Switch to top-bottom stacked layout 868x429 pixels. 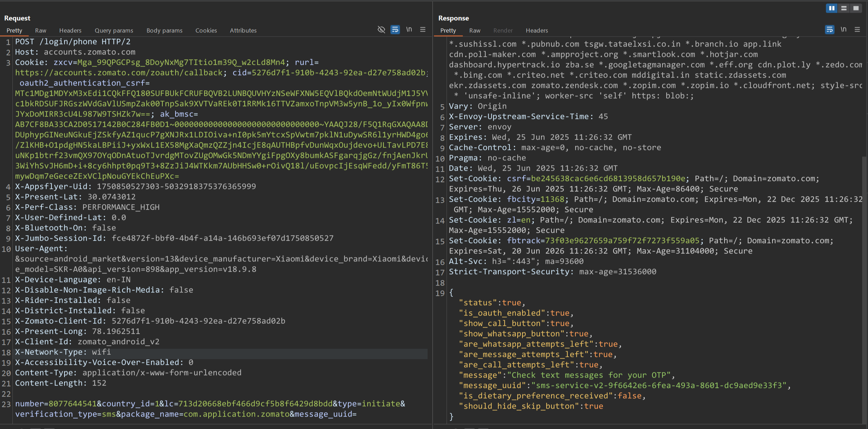pyautogui.click(x=844, y=8)
